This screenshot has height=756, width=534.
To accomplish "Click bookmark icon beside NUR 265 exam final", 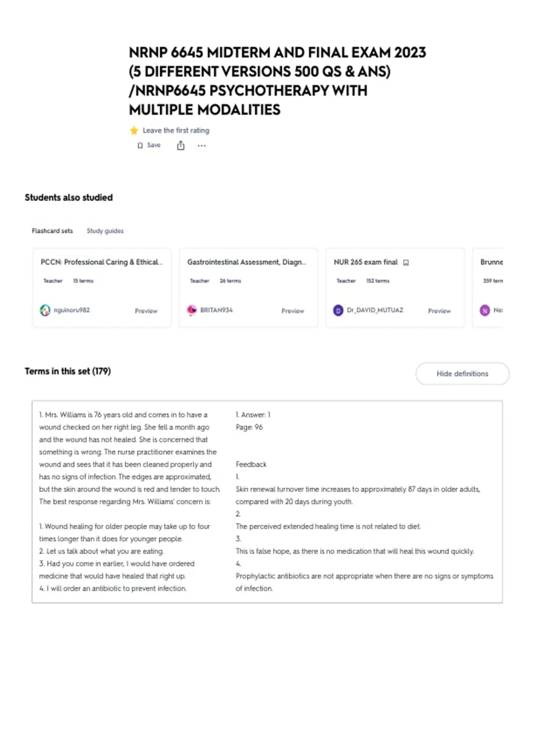I will [x=406, y=263].
